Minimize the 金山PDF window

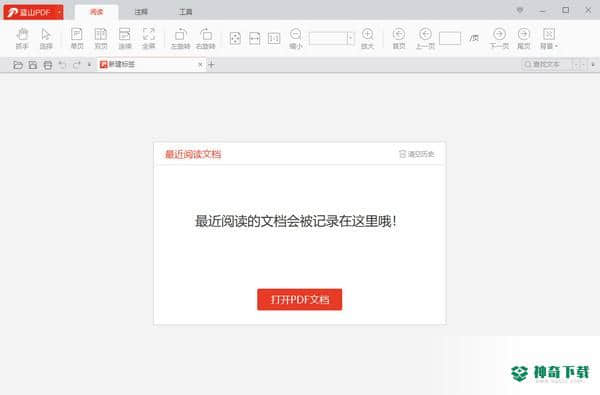542,11
